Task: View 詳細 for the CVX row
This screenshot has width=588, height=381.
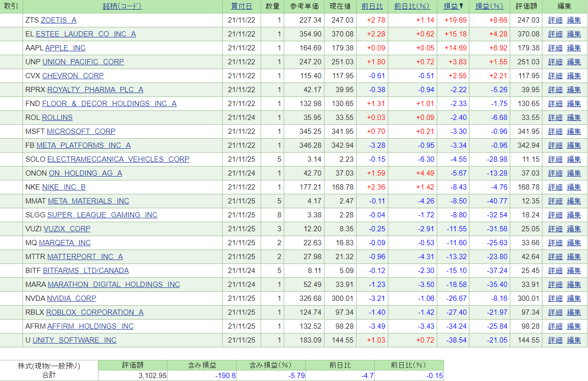Action: pos(555,76)
